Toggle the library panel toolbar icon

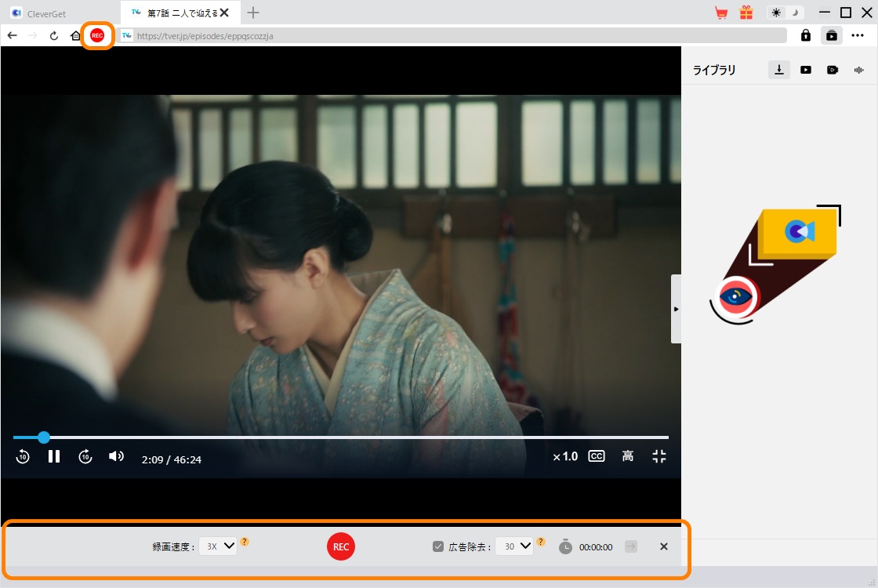pos(832,36)
